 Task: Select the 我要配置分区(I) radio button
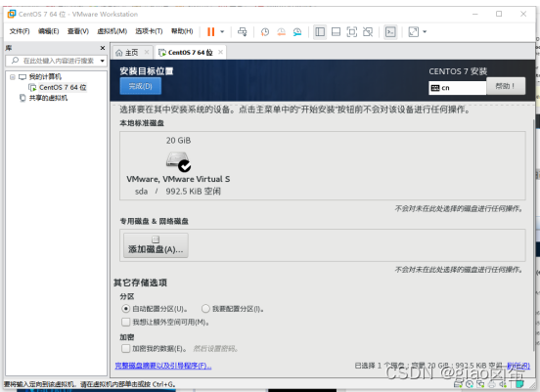tap(205, 309)
